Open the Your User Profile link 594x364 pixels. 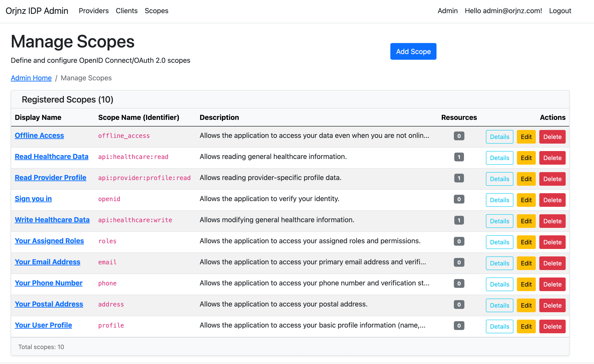[43, 325]
